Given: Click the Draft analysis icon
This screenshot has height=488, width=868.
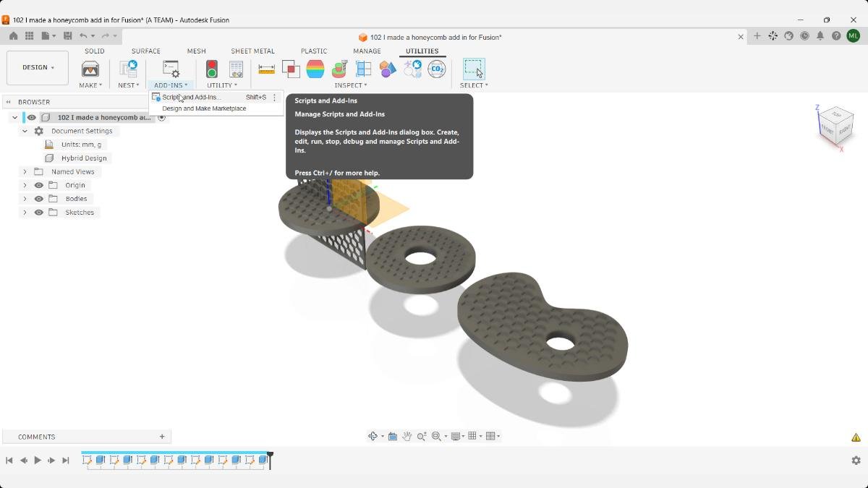Looking at the screenshot, I should 339,69.
